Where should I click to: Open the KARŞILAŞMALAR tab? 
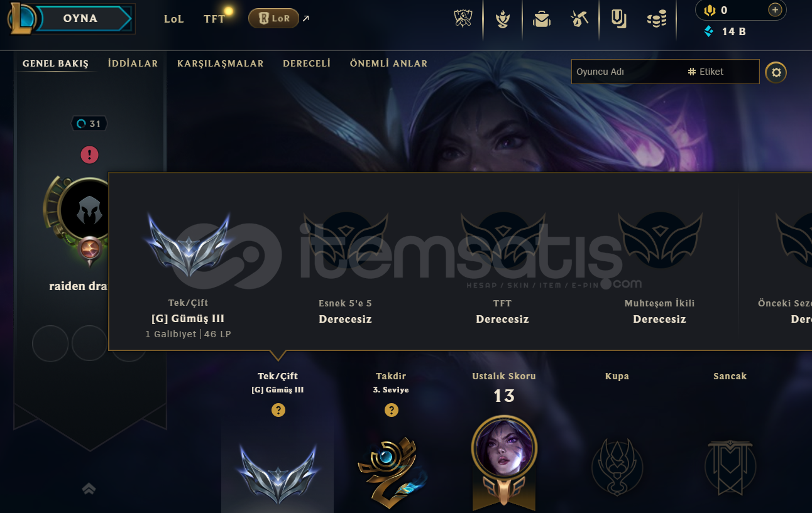pyautogui.click(x=221, y=63)
